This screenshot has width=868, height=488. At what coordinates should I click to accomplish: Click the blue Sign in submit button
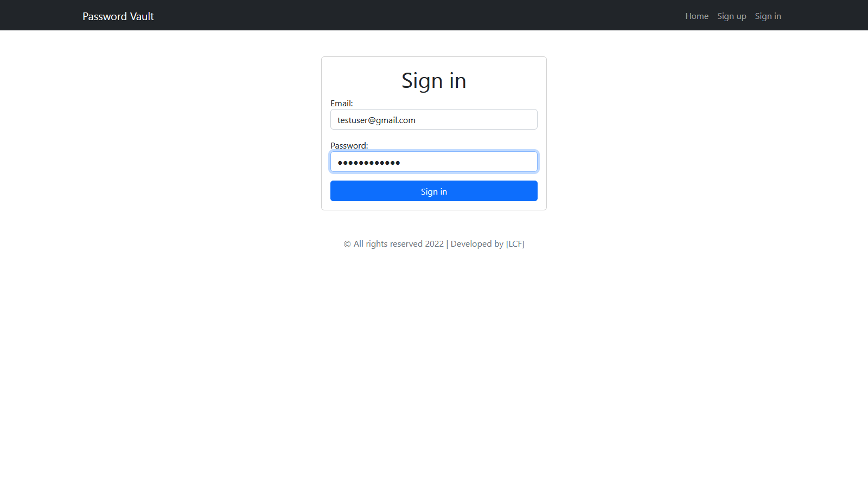pos(434,191)
